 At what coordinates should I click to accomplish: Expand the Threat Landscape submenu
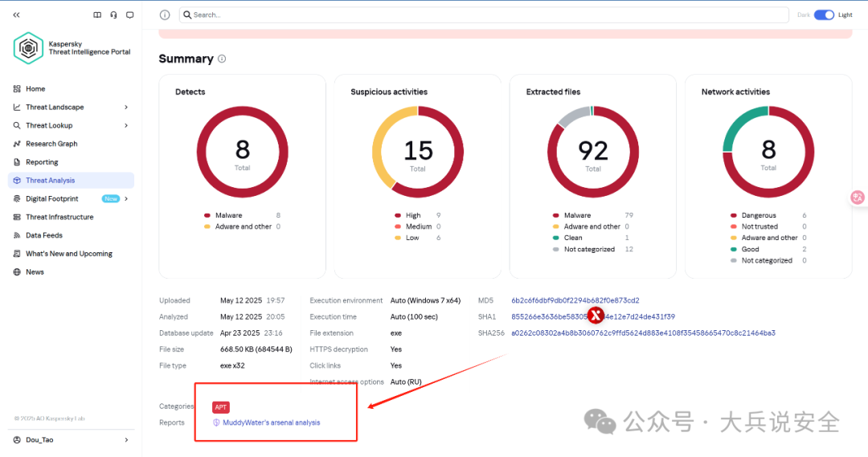[126, 107]
